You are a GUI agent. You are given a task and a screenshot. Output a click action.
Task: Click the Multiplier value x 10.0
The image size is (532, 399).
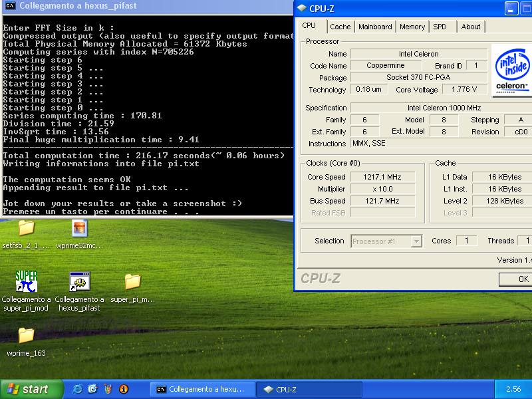[x=383, y=189]
